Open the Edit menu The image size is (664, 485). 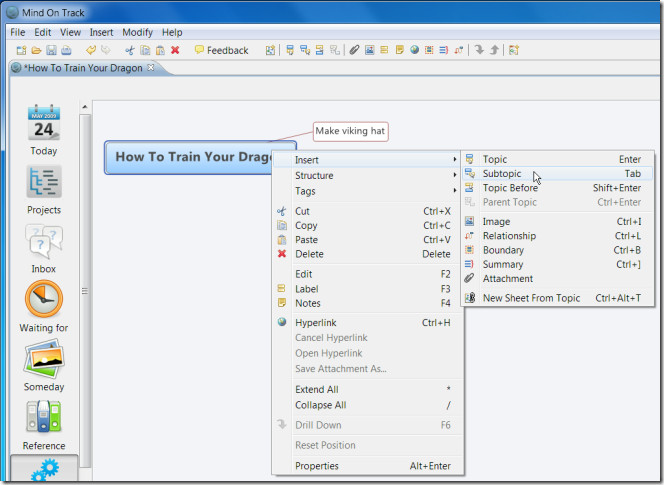[x=42, y=32]
